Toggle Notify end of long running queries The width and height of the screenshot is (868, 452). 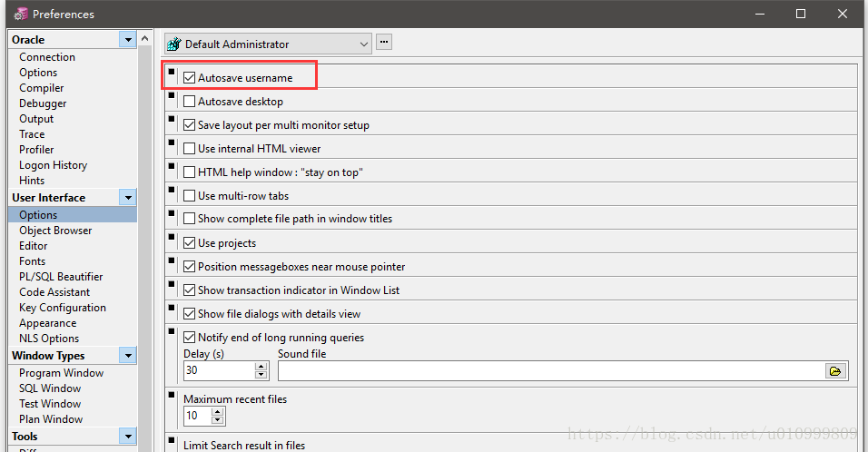190,337
